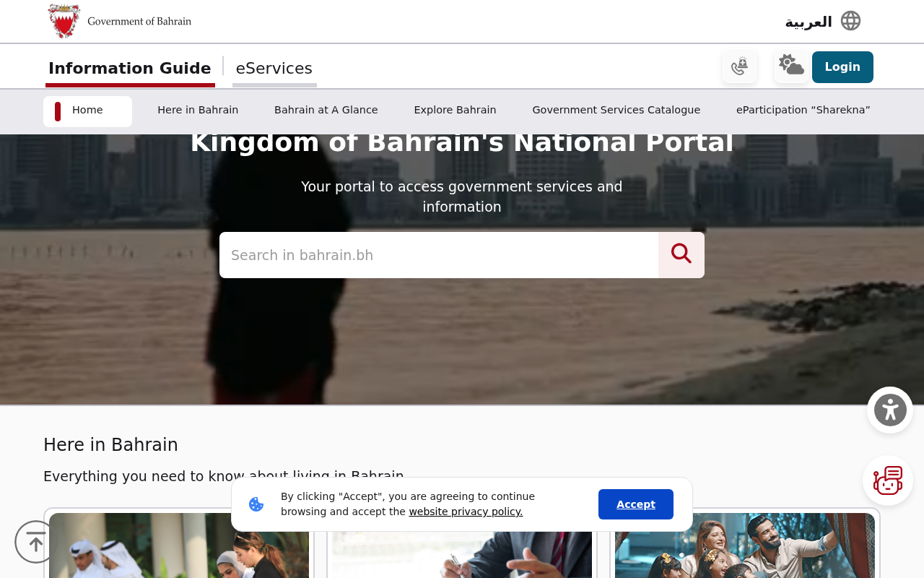This screenshot has height=578, width=924.
Task: Open Government Services Catalogue
Action: [616, 111]
